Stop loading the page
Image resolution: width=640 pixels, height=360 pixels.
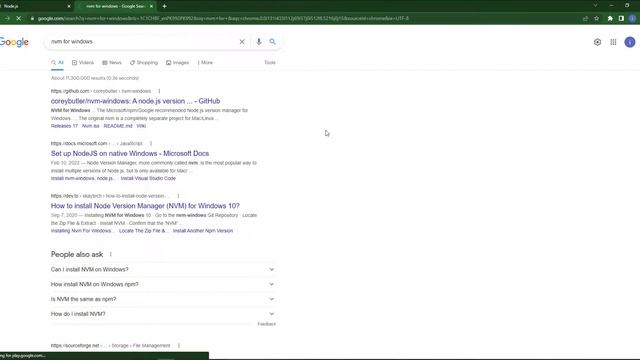[x=20, y=18]
